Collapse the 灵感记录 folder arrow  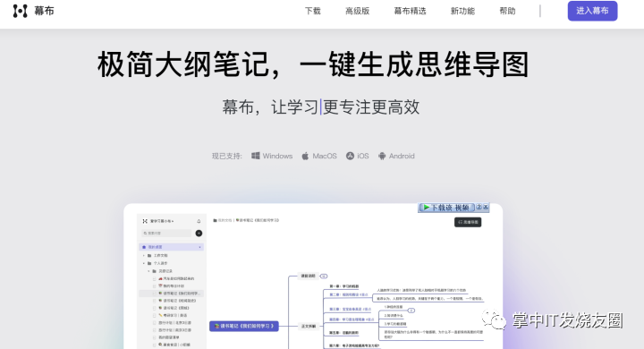click(148, 271)
